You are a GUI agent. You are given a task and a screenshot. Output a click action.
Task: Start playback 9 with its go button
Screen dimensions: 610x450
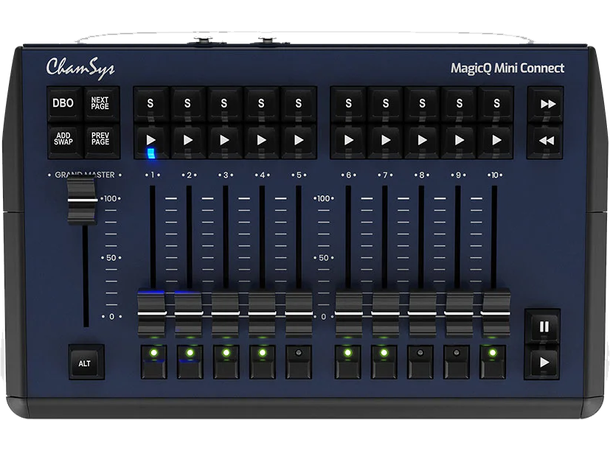459,140
